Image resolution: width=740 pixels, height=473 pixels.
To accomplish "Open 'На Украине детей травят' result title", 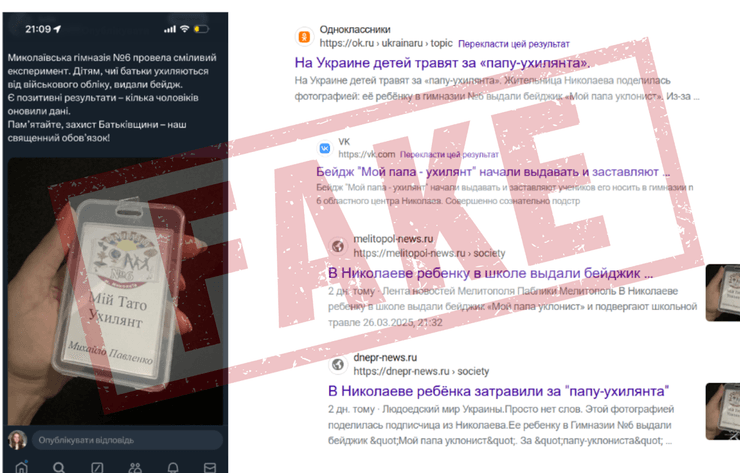I will [442, 62].
